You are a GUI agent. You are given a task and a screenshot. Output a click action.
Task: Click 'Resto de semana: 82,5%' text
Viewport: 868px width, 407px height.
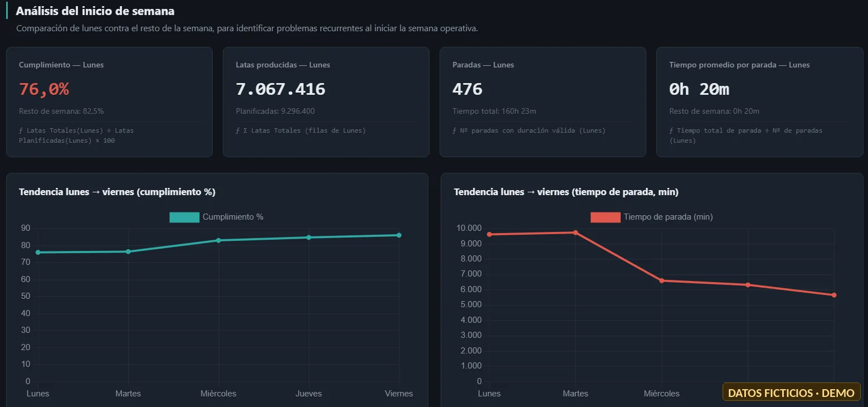pos(61,111)
